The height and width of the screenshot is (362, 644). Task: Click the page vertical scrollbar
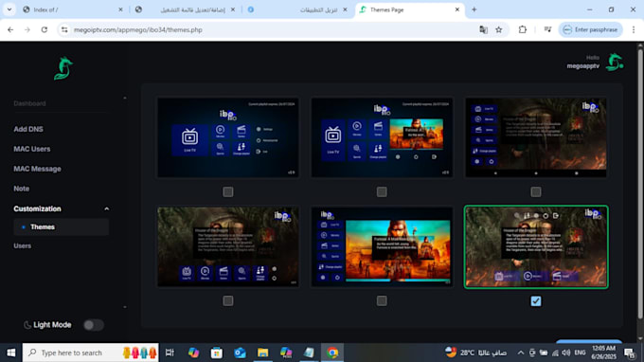tap(640, 183)
